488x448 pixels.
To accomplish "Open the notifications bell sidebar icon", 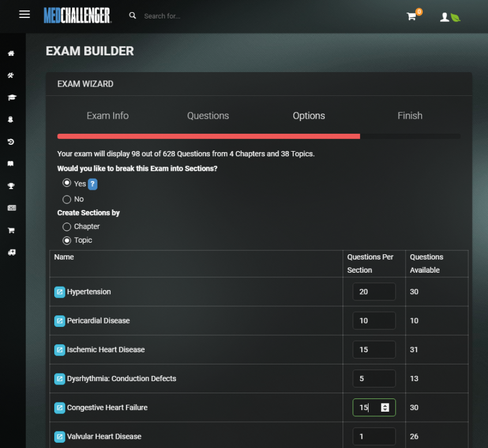I will click(x=10, y=120).
